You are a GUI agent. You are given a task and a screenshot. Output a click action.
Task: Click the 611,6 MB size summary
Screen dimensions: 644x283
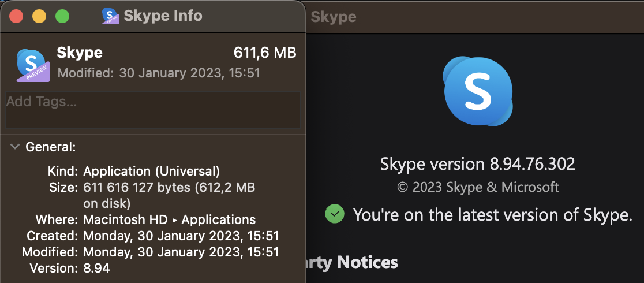pyautogui.click(x=265, y=53)
